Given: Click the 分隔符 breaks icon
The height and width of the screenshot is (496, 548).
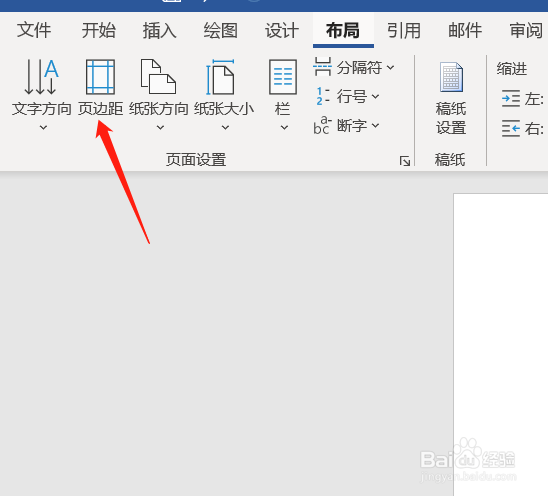Looking at the screenshot, I should pyautogui.click(x=322, y=67).
